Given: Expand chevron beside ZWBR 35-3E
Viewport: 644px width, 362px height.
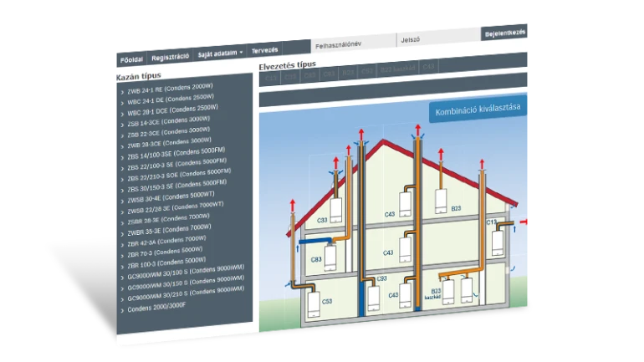Looking at the screenshot, I should (122, 235).
